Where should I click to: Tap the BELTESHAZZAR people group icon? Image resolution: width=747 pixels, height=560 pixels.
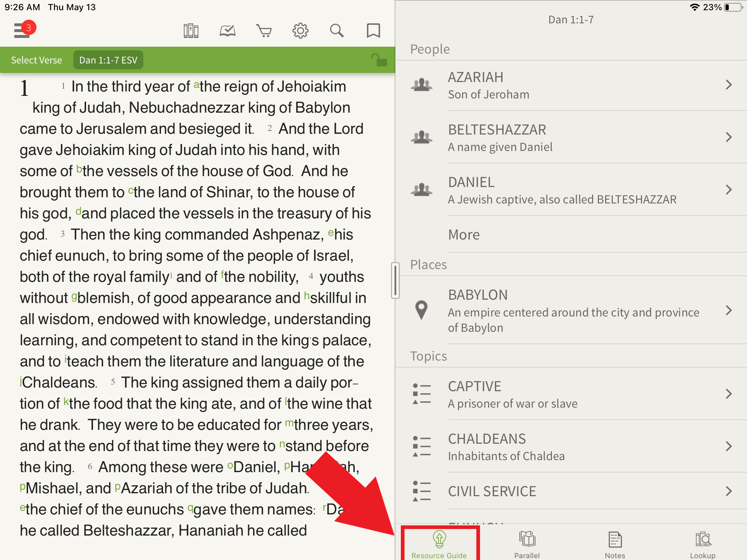coord(422,137)
